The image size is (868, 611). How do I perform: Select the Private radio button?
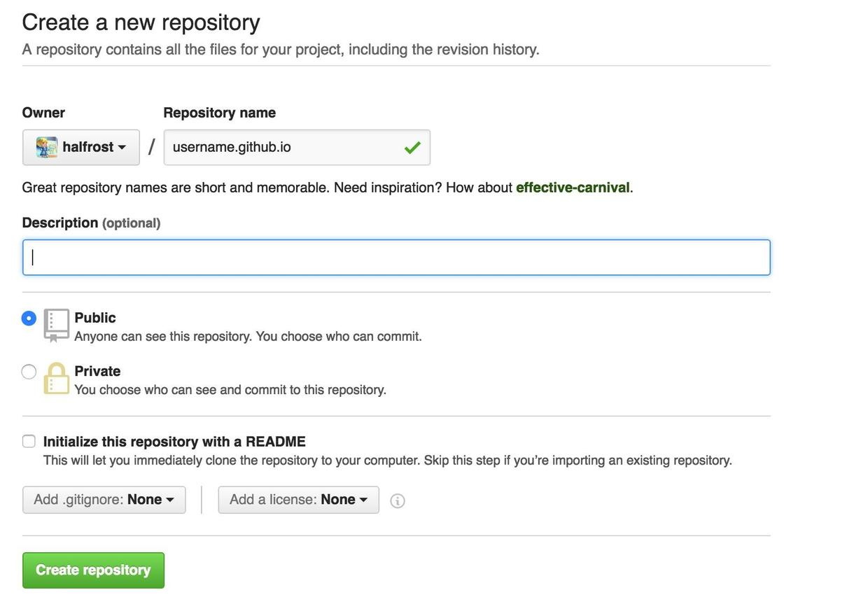(29, 372)
